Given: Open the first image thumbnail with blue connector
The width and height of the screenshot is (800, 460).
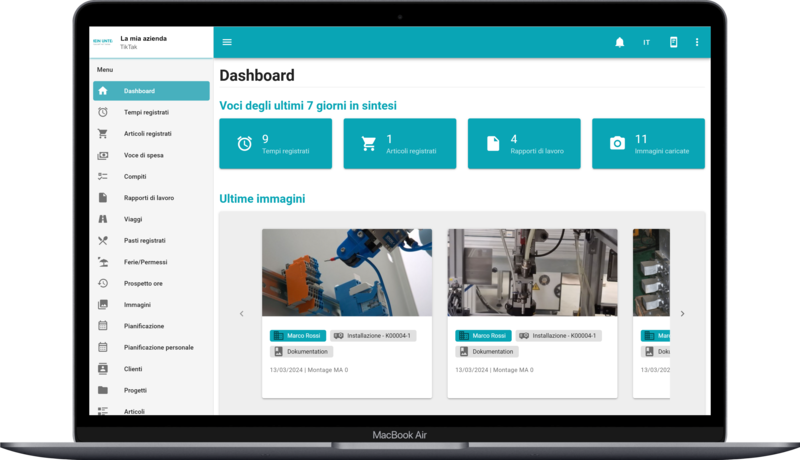Looking at the screenshot, I should (347, 272).
